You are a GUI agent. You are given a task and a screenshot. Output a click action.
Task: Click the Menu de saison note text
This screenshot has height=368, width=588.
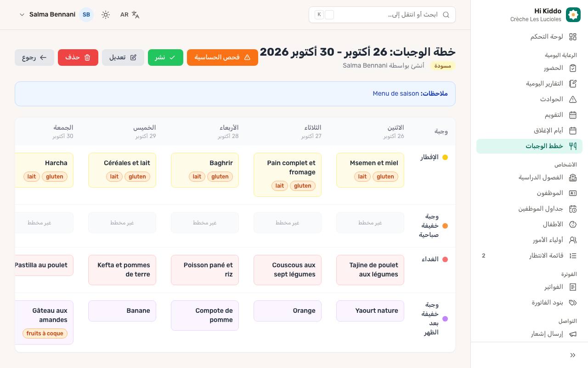point(396,94)
